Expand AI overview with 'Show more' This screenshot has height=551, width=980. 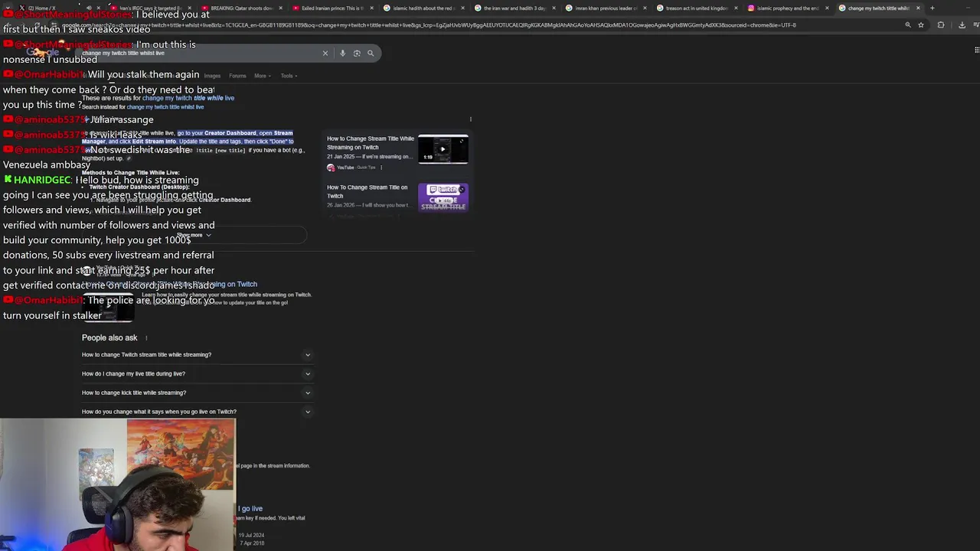point(194,235)
